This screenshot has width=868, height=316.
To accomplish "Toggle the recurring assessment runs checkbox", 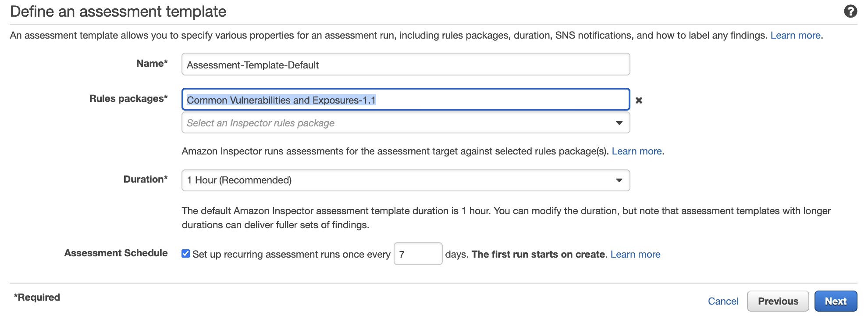I will click(x=186, y=254).
